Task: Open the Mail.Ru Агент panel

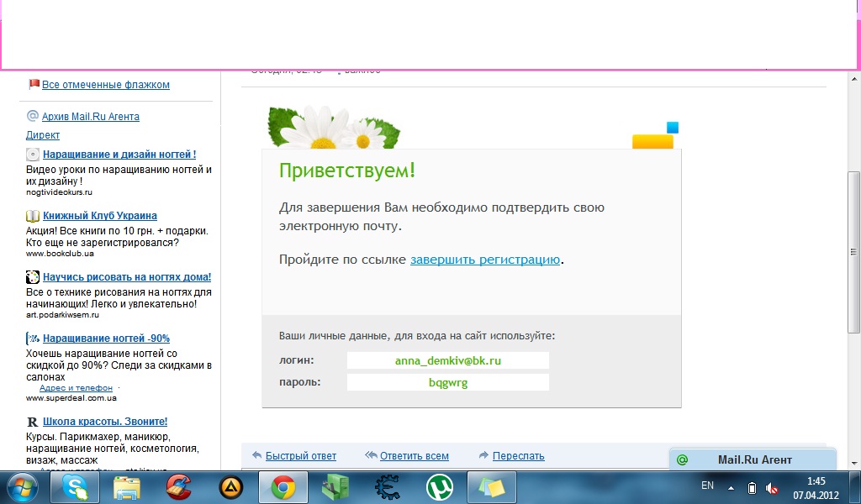Action: click(x=753, y=459)
